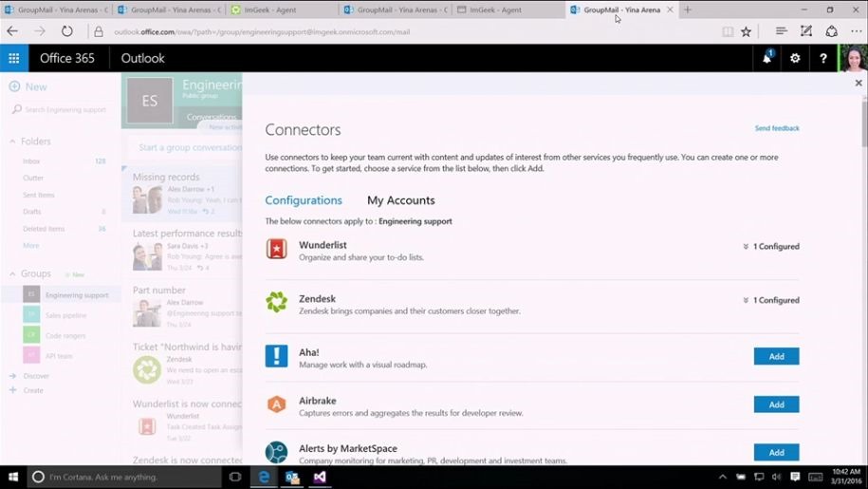This screenshot has width=868, height=489.
Task: Close the active GroupMail tab
Action: 670,9
